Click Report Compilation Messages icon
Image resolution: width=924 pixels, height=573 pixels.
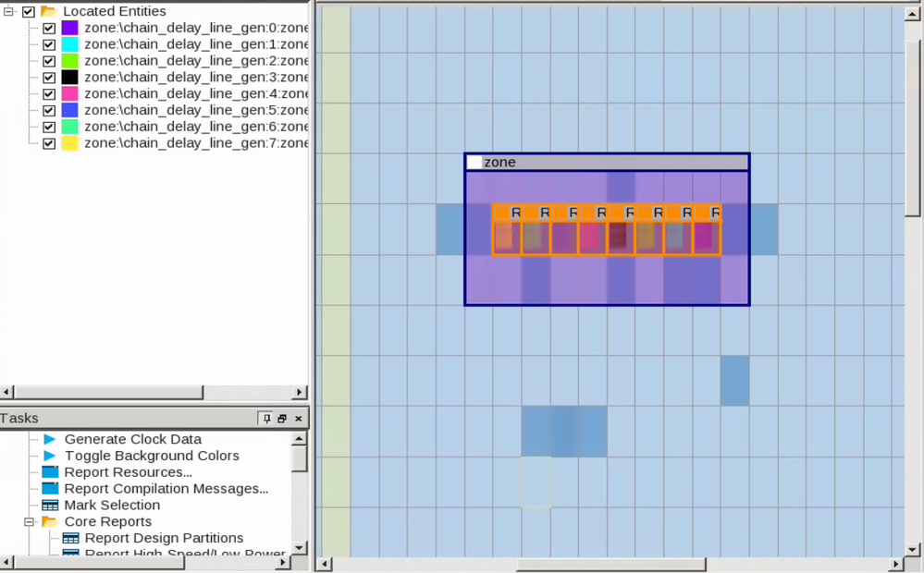pos(50,489)
